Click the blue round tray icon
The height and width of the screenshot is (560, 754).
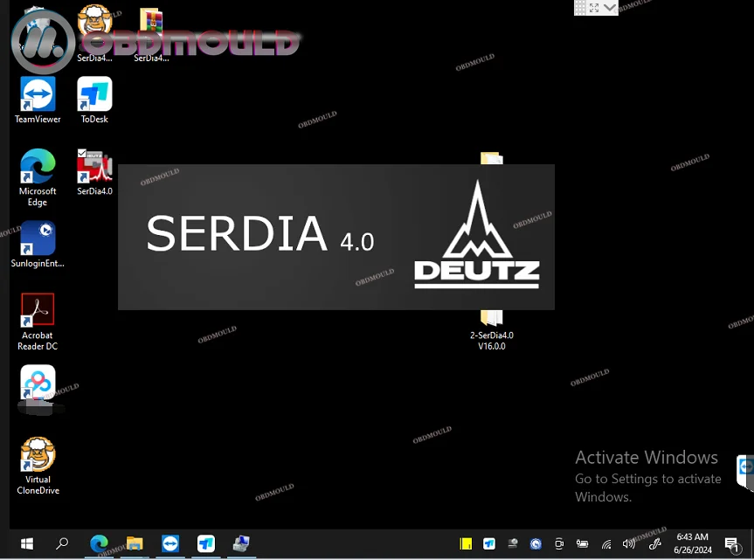pyautogui.click(x=536, y=543)
